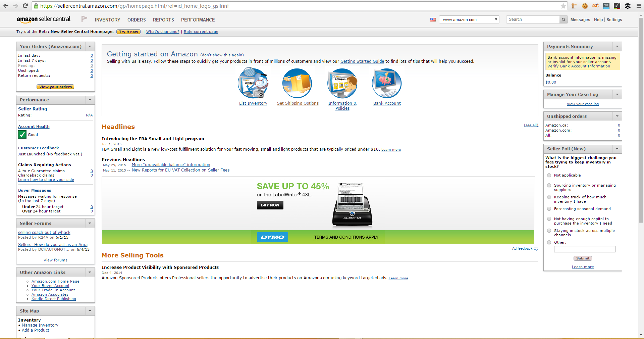Open the REPORTS menu
The image size is (644, 339).
coord(163,20)
